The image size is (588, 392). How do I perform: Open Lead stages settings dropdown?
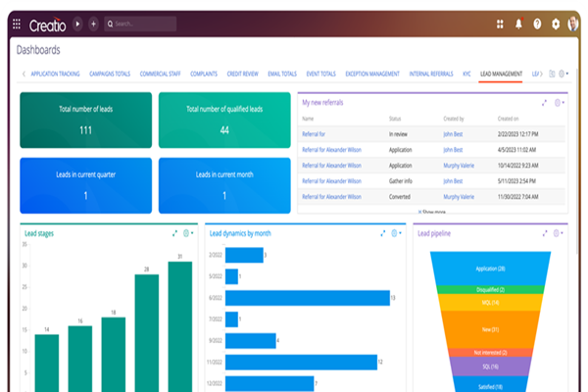(188, 233)
